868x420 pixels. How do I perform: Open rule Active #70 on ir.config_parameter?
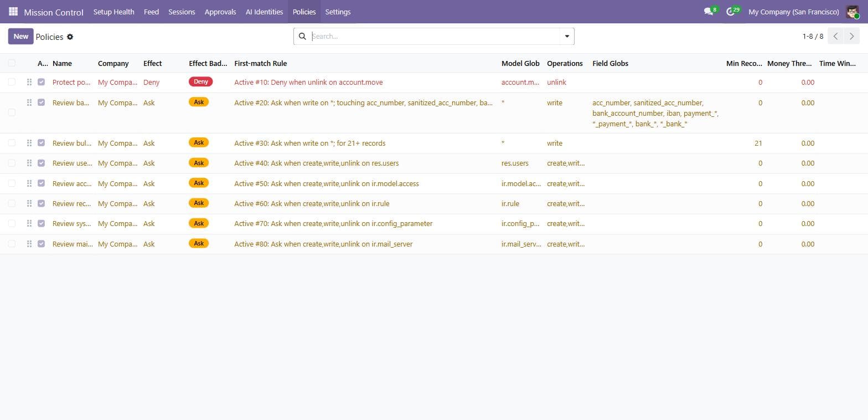tap(333, 223)
